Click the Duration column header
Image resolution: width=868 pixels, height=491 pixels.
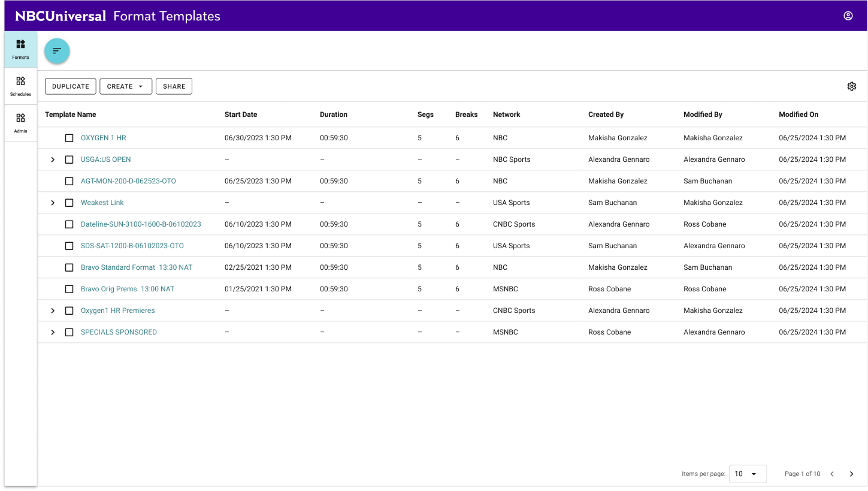click(x=334, y=115)
